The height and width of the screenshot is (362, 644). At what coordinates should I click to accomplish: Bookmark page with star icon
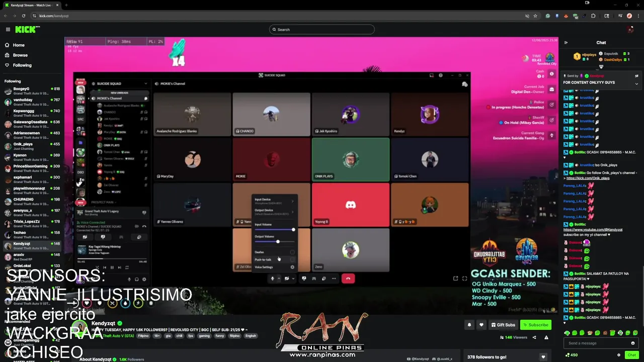tap(535, 16)
